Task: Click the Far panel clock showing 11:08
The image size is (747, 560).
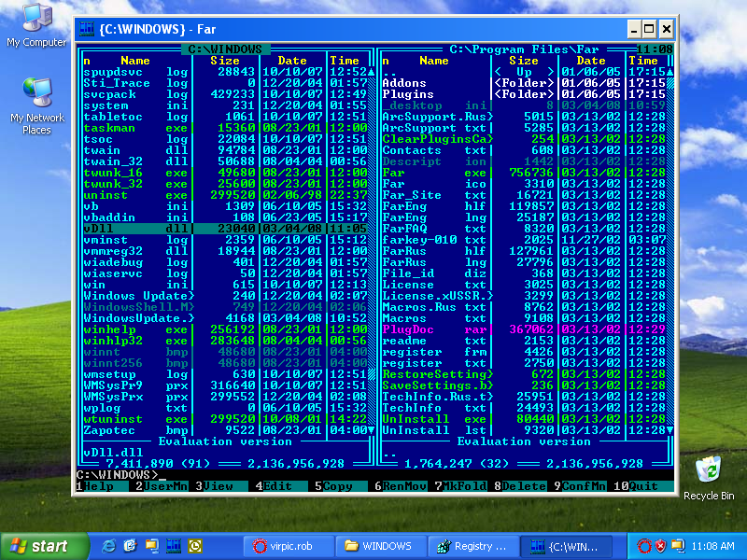Action: tap(655, 49)
